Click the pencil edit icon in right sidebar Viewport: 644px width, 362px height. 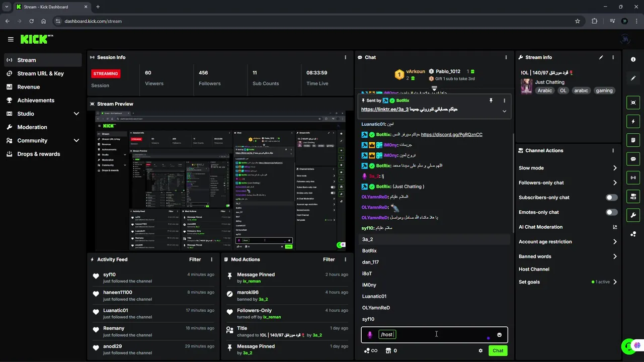pyautogui.click(x=633, y=78)
